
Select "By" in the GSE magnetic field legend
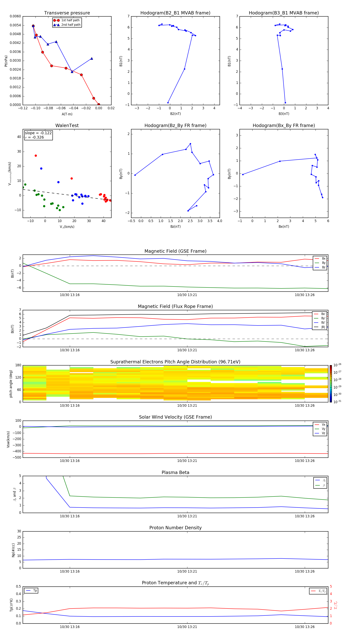click(x=320, y=263)
